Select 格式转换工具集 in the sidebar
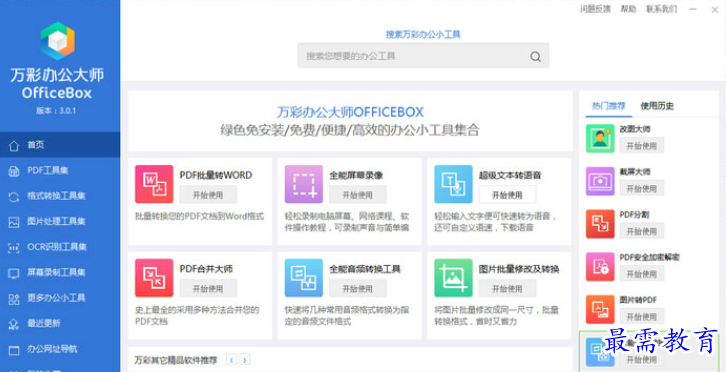Viewport: 726px width, 372px height. tap(60, 196)
